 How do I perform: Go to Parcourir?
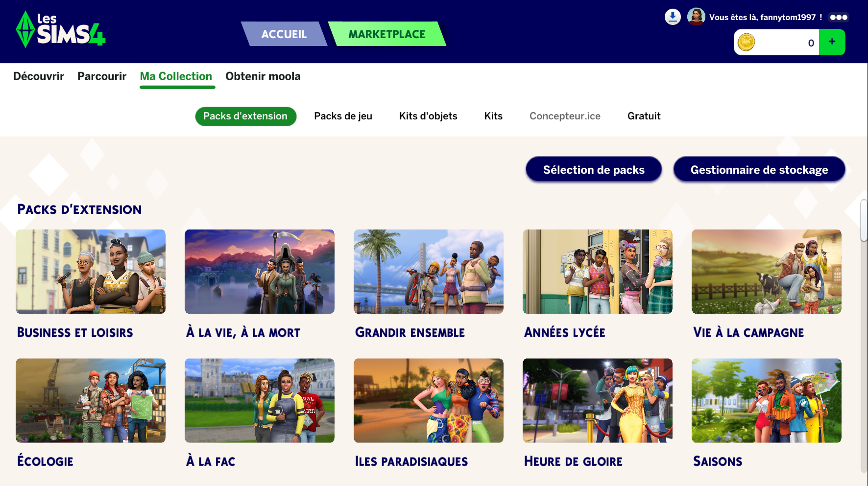(x=102, y=76)
